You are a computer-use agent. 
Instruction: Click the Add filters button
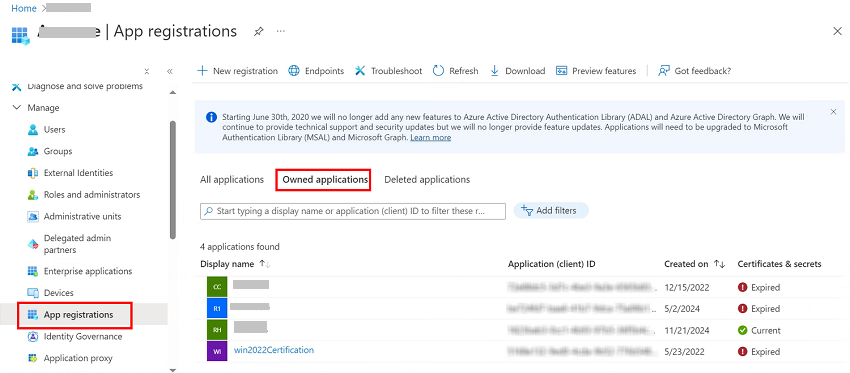pos(551,210)
